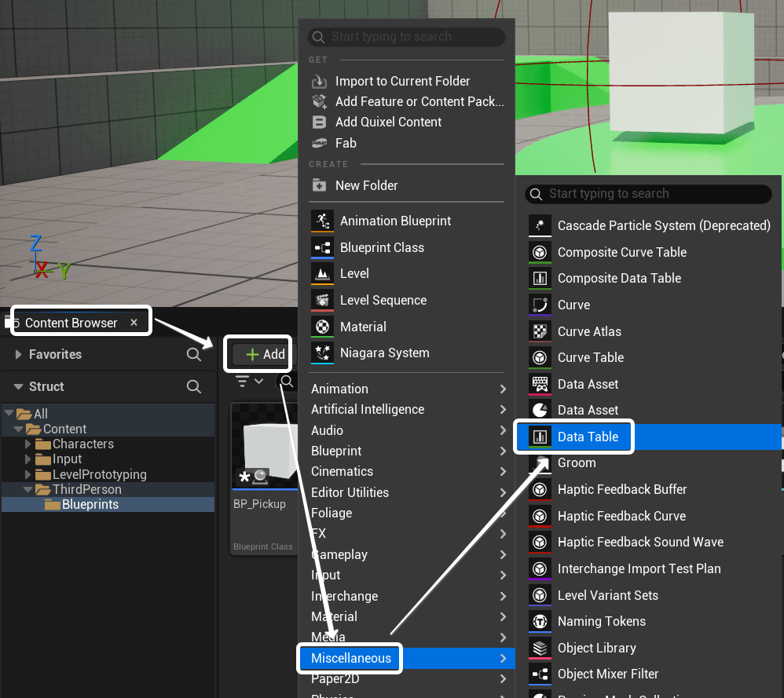
Task: Select Blueprint Class from Create menu
Action: (382, 248)
